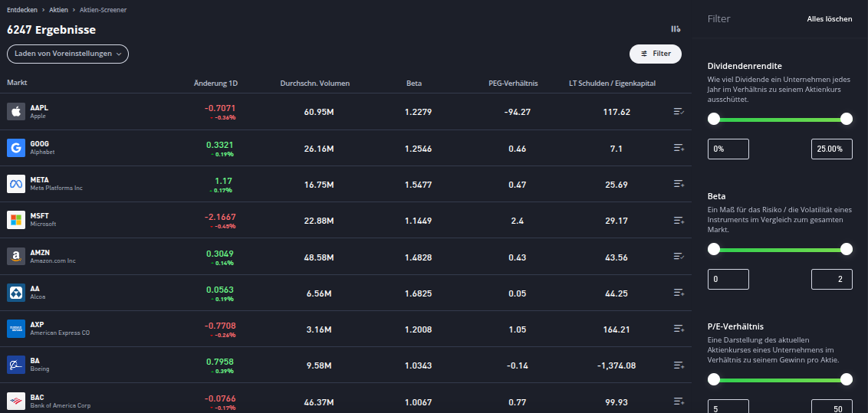Click American Express logo in AXP row

click(x=16, y=329)
